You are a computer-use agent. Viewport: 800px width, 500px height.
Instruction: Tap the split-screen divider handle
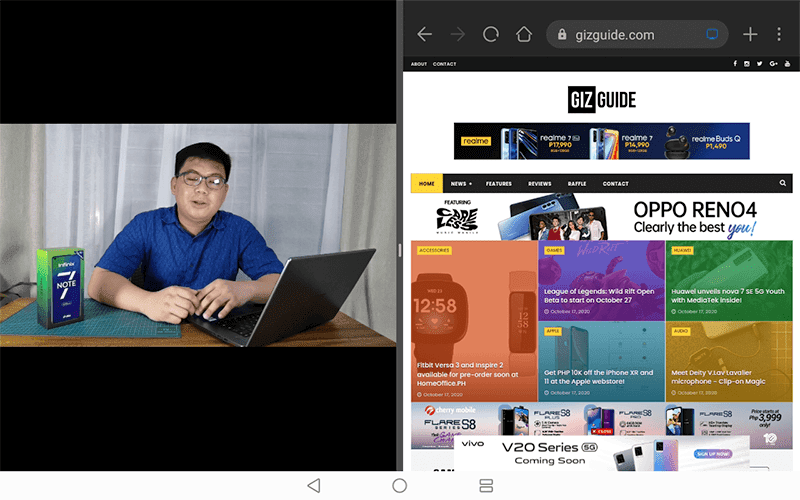(399, 250)
